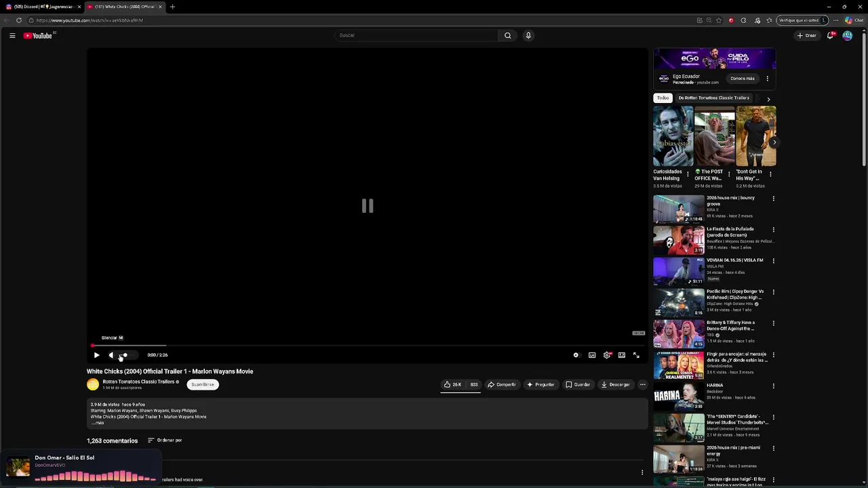Click the Preguntar button
Screen dimensions: 868x488
pos(540,384)
